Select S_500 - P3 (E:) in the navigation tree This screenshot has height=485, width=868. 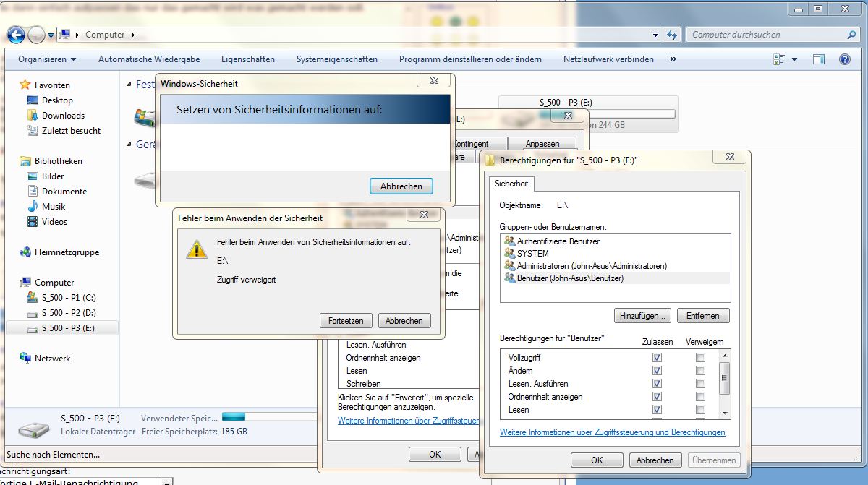(x=68, y=328)
